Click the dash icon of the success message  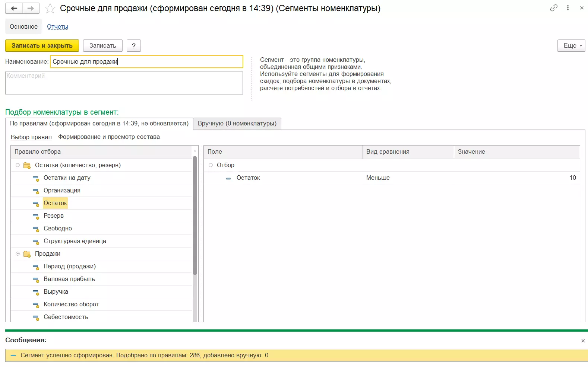pyautogui.click(x=13, y=355)
